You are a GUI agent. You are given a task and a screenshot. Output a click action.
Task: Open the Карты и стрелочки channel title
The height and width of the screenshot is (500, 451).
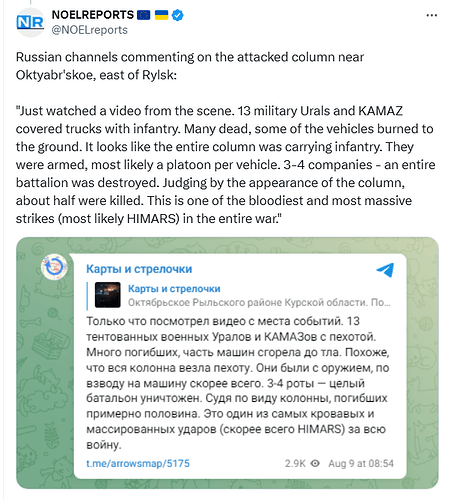tap(139, 269)
